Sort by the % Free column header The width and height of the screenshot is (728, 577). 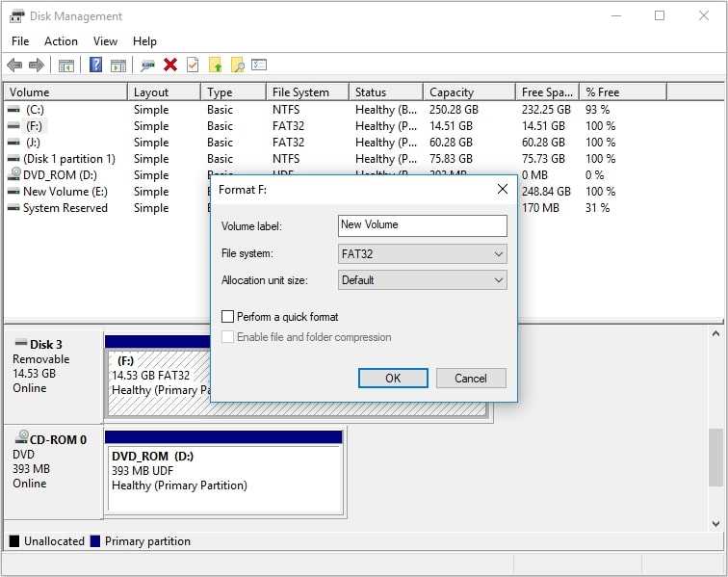(623, 92)
